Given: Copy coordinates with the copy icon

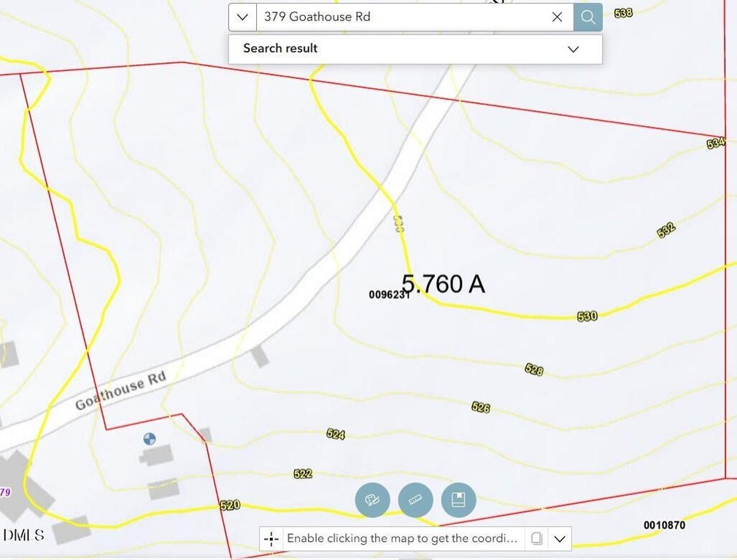Looking at the screenshot, I should point(537,539).
